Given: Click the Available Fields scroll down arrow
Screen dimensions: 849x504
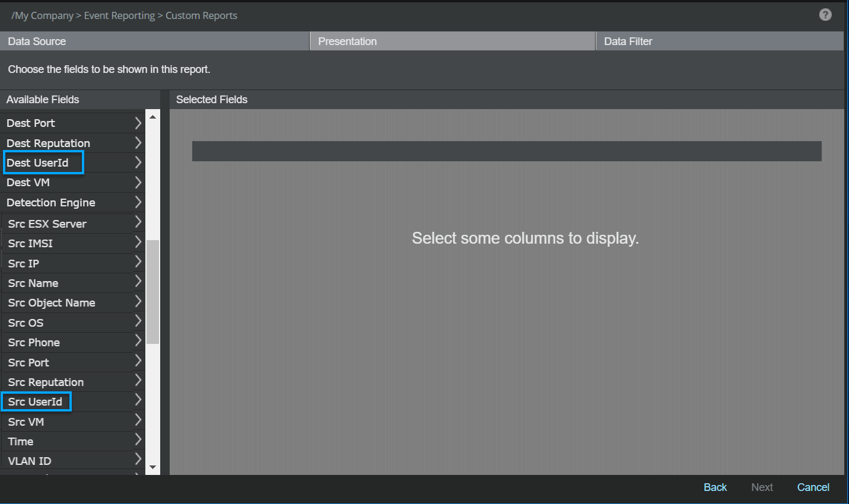Looking at the screenshot, I should (x=152, y=467).
